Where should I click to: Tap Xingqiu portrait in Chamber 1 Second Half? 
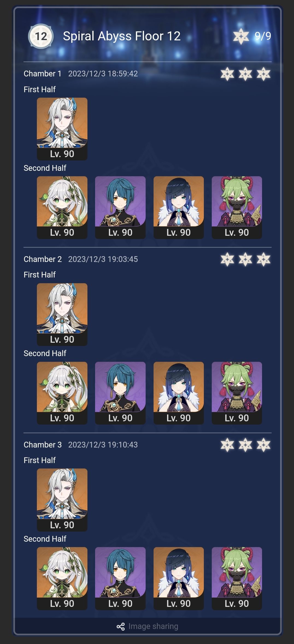click(x=120, y=207)
